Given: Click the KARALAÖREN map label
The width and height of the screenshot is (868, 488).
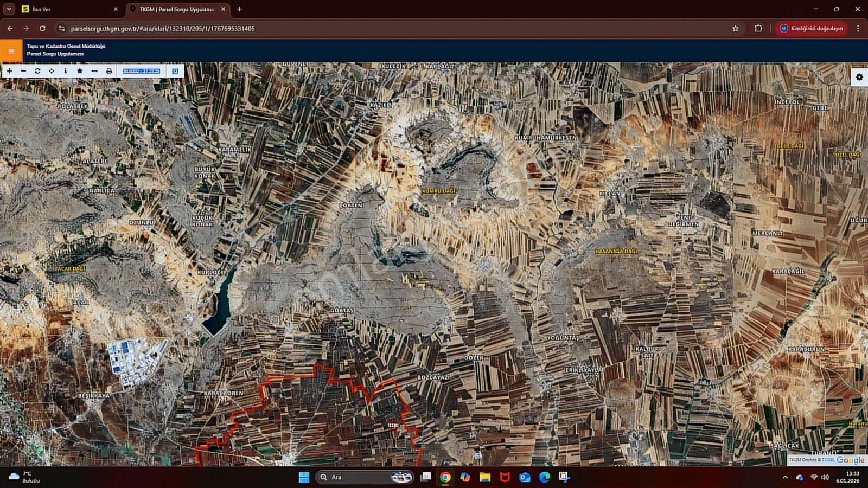Looking at the screenshot, I should click(x=224, y=393).
